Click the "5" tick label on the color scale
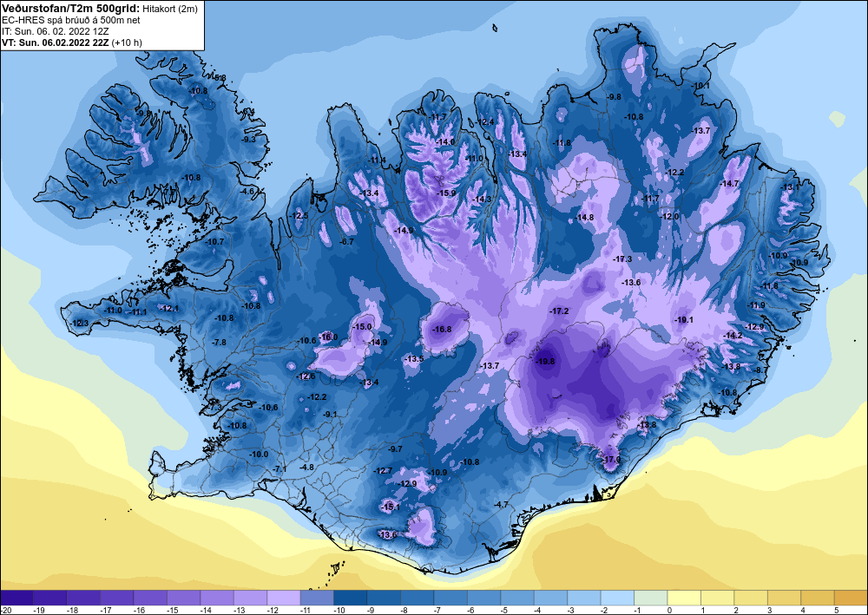The height and width of the screenshot is (615, 868). click(836, 610)
